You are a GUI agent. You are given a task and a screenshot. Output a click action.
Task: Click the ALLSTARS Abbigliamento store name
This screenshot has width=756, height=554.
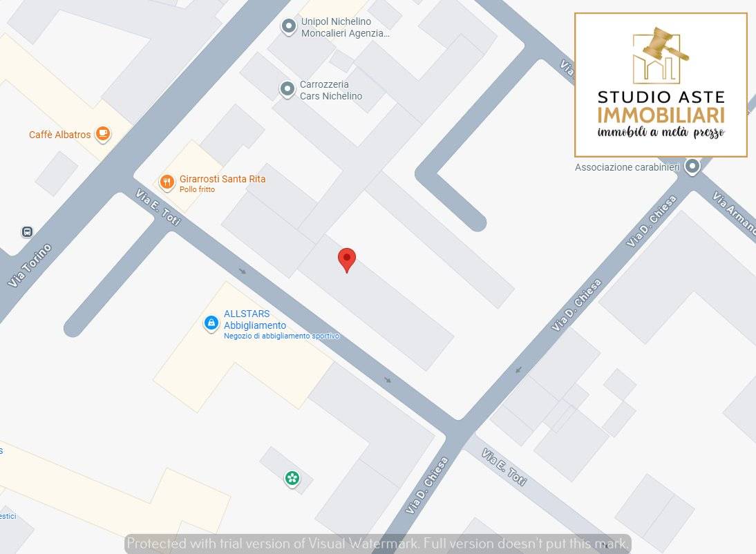[254, 320]
